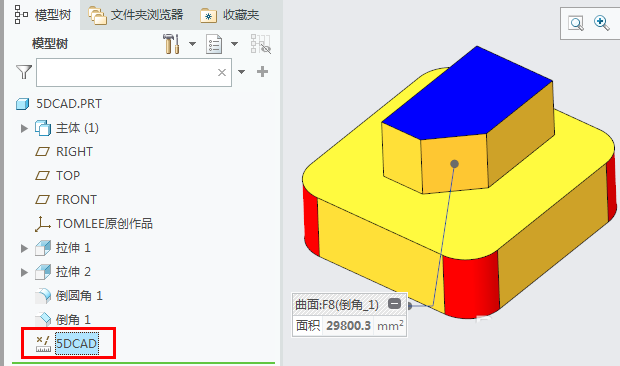The width and height of the screenshot is (620, 366).
Task: Click the 主体 body icon
Action: tap(43, 128)
